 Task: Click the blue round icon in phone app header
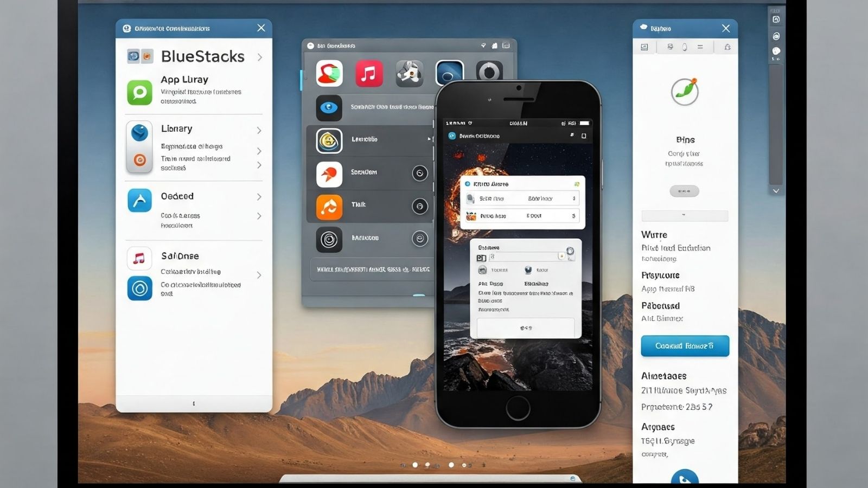[x=452, y=136]
